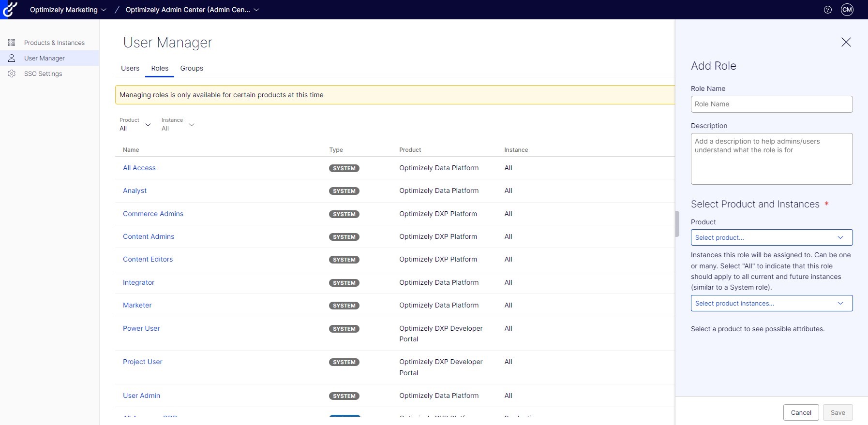Switch to the Roles tab
The height and width of the screenshot is (425, 868).
[x=160, y=68]
